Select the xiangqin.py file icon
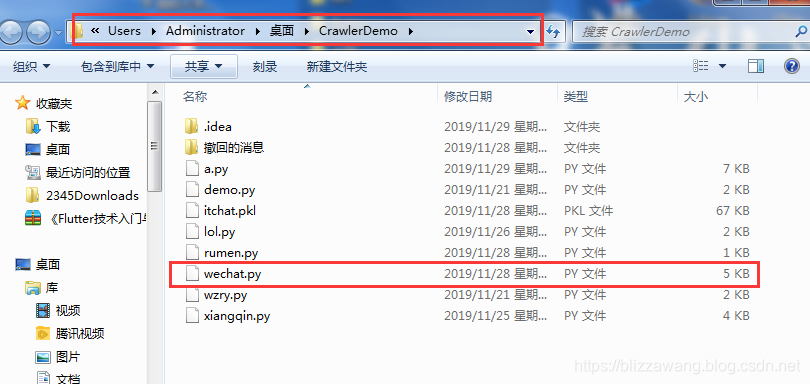 (x=192, y=316)
